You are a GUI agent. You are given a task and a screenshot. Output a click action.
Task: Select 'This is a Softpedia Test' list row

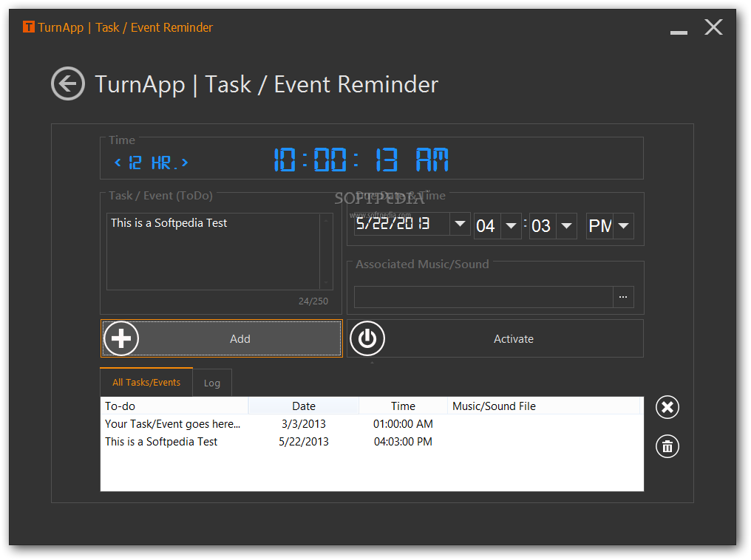point(372,442)
